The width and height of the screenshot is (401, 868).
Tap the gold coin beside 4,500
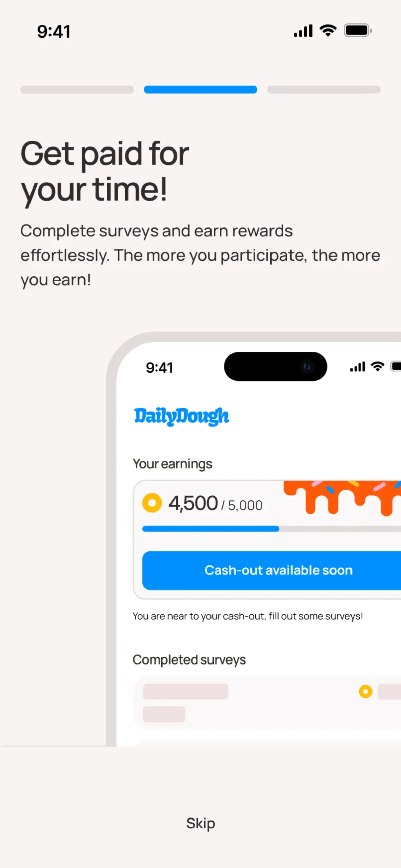tap(152, 503)
